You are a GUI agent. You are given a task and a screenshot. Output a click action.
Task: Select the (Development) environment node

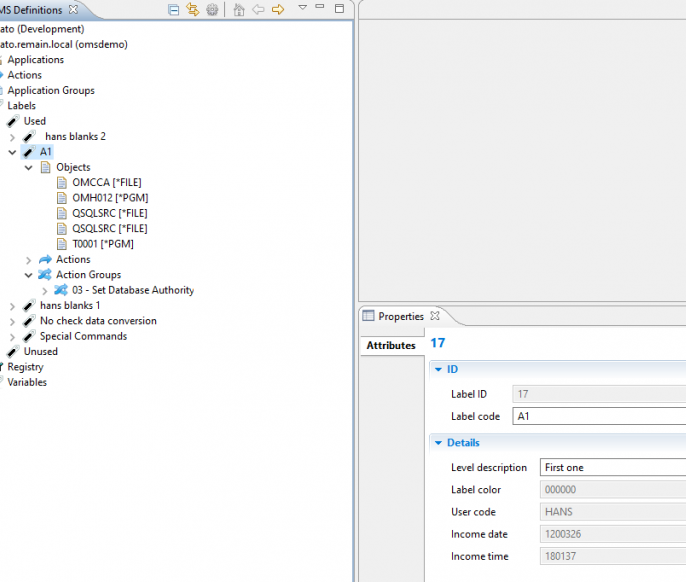[x=42, y=29]
